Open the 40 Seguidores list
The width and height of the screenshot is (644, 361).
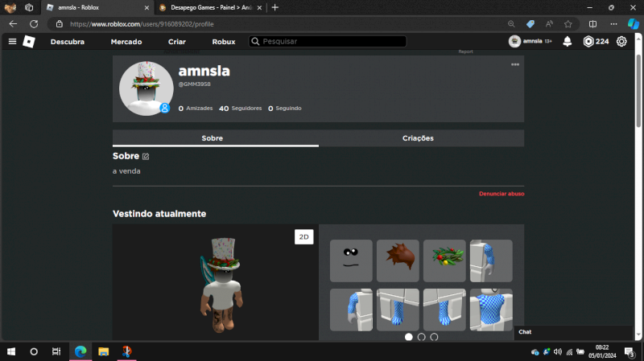click(x=240, y=109)
